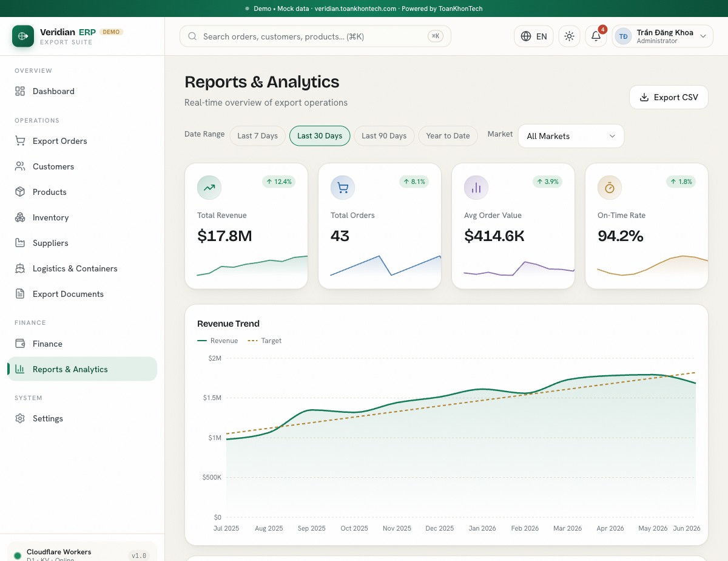Open the EN language selector
This screenshot has height=561, width=728.
(534, 36)
